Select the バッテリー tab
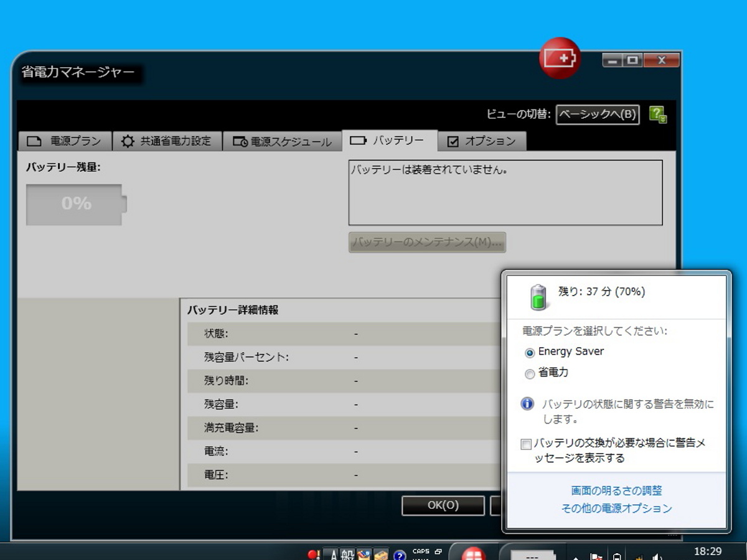Image resolution: width=747 pixels, height=560 pixels. [x=390, y=141]
